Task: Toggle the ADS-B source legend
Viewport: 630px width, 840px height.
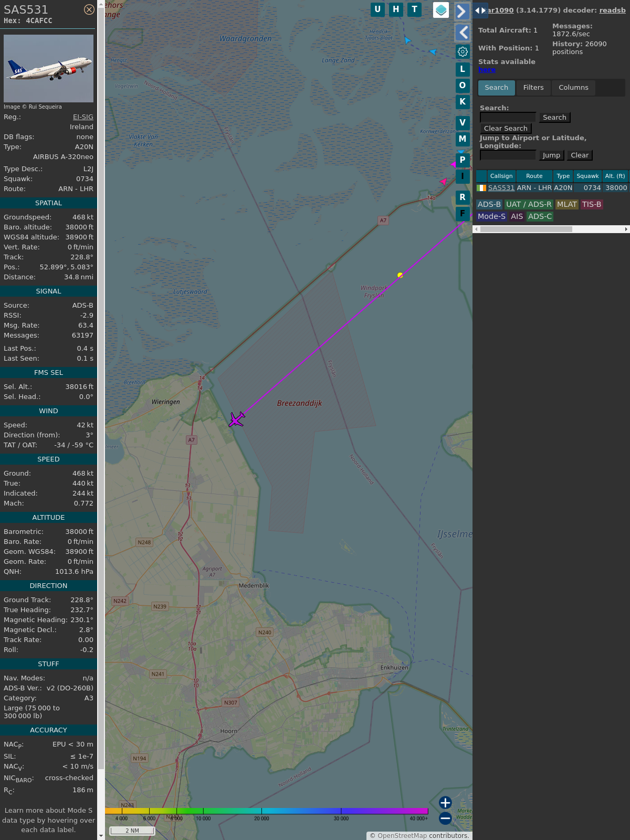Action: (489, 205)
